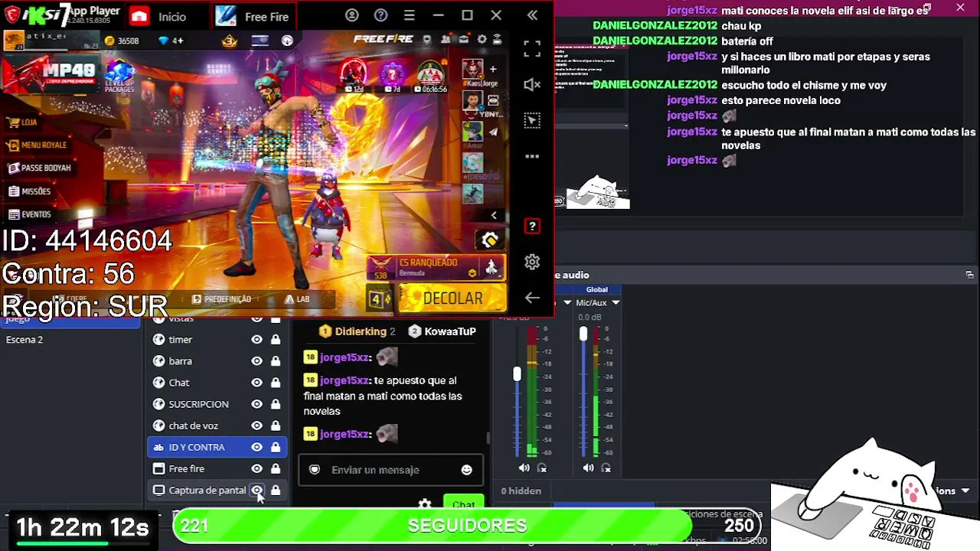Toggle App Player fullscreen mode icon
Image resolution: width=980 pixels, height=551 pixels.
click(532, 49)
